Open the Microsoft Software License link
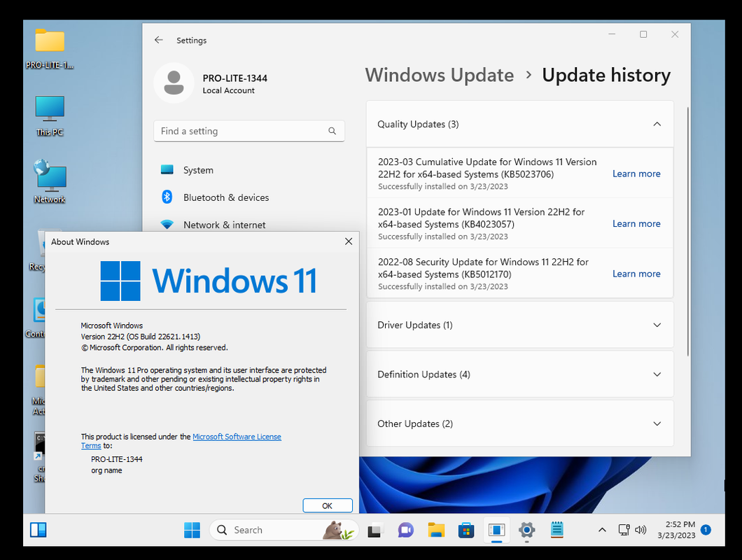 click(x=237, y=436)
